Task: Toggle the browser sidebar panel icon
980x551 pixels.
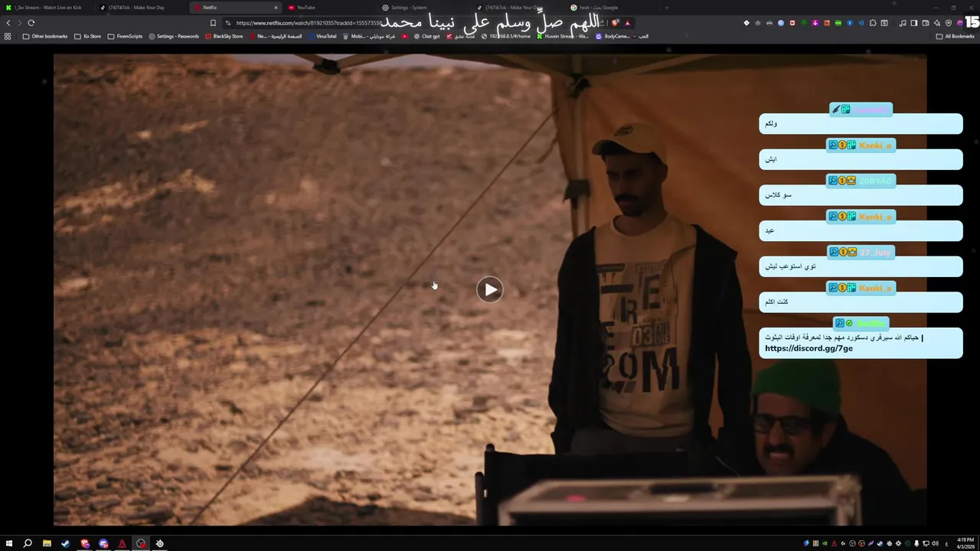Action: [x=914, y=23]
